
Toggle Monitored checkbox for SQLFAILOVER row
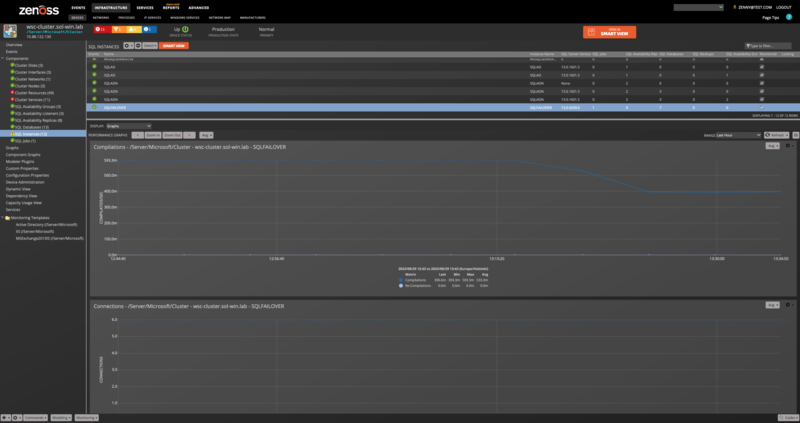pos(762,108)
